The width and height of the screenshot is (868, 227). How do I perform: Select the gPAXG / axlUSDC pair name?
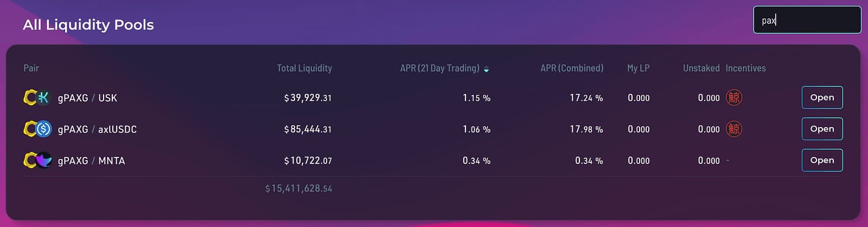(97, 129)
